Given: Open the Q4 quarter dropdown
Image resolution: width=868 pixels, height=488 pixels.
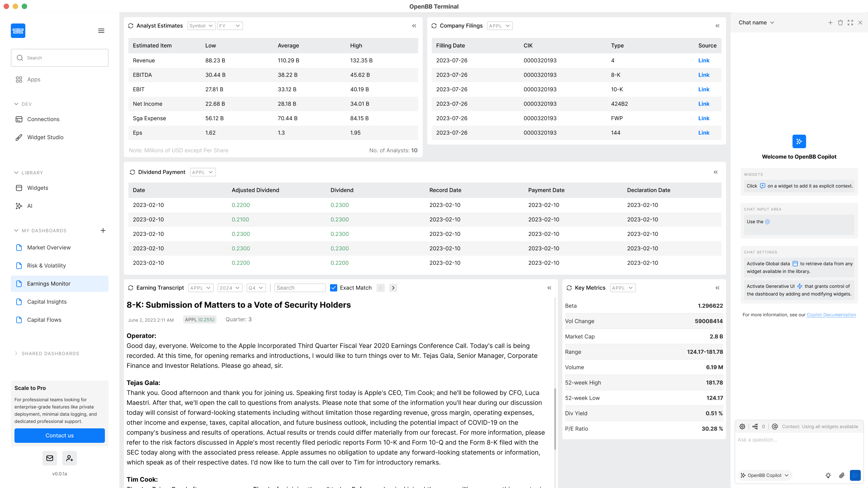Looking at the screenshot, I should [256, 288].
